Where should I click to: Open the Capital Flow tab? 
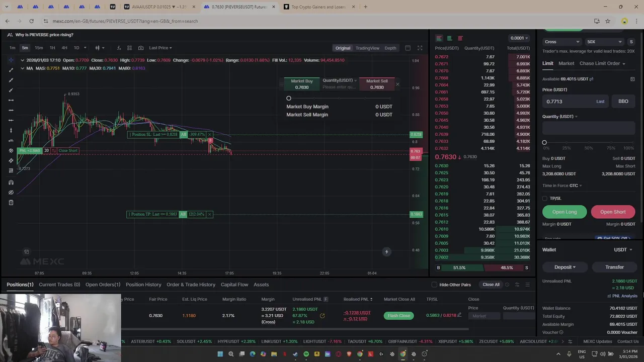pos(234,285)
